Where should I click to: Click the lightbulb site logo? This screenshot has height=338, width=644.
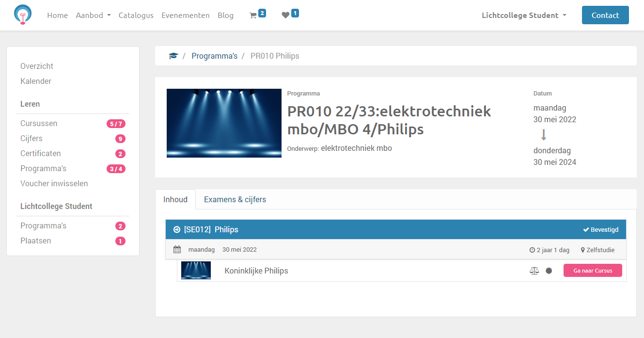22,15
